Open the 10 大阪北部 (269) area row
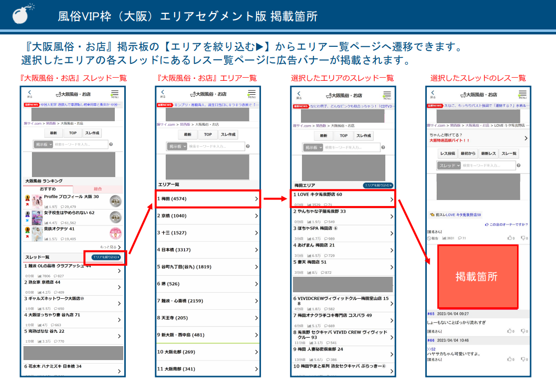The width and height of the screenshot is (556, 392). point(208,352)
